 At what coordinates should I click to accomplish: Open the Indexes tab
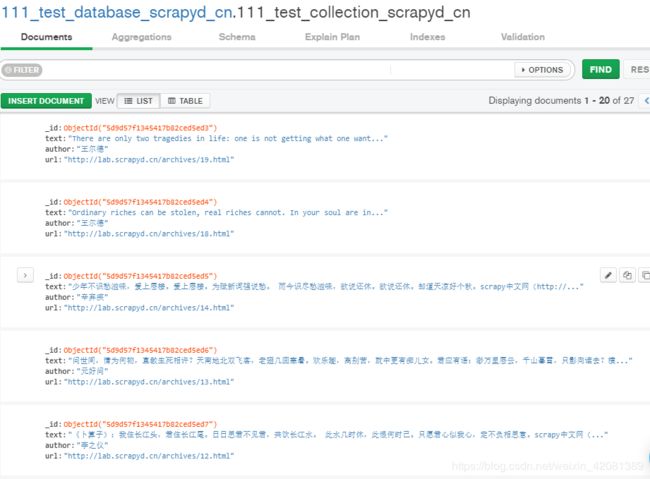point(427,37)
